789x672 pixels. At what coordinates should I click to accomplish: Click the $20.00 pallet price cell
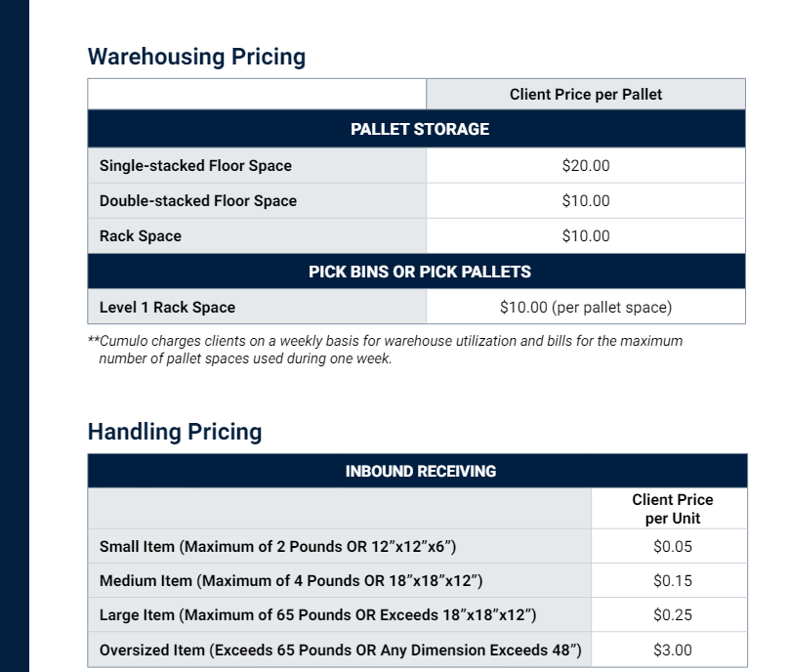[585, 166]
